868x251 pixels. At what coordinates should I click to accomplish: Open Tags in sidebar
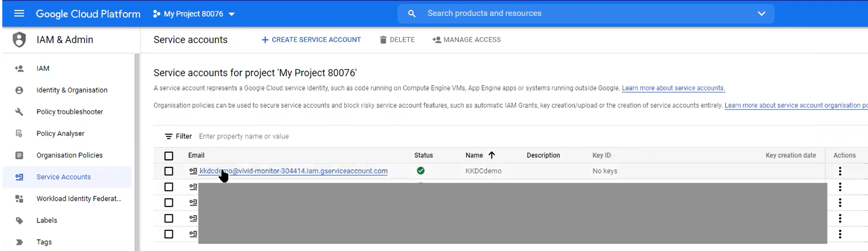point(44,242)
